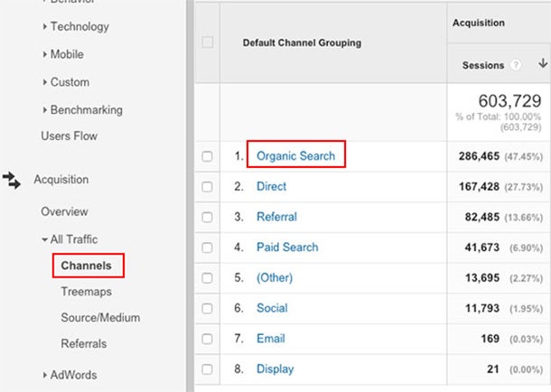Click the Mobile sidebar label
551x392 pixels.
point(67,54)
